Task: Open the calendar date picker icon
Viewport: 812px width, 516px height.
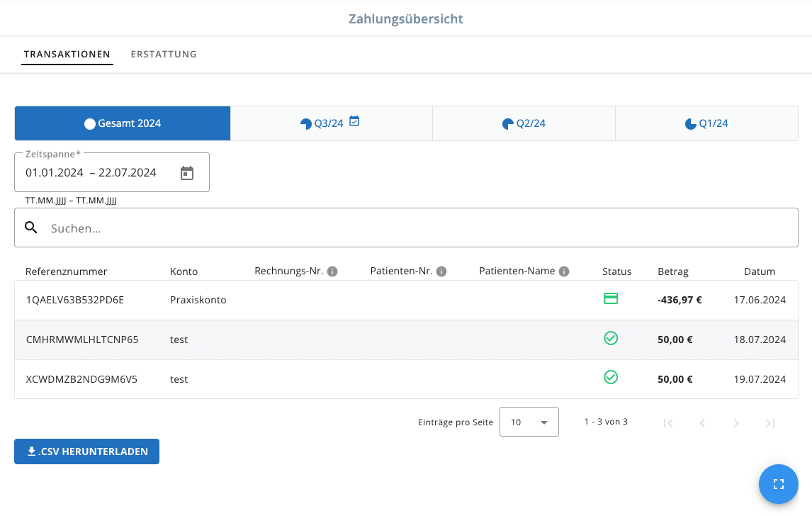Action: (x=187, y=173)
